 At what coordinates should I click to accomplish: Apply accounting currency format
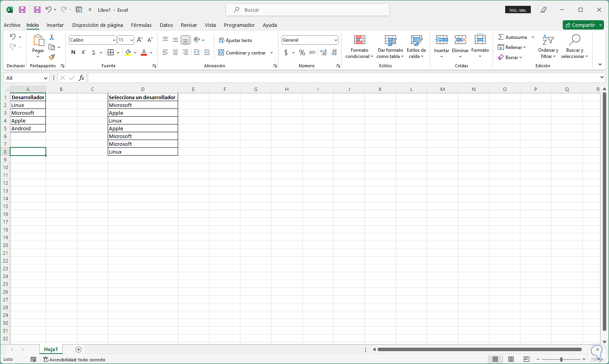tap(286, 52)
